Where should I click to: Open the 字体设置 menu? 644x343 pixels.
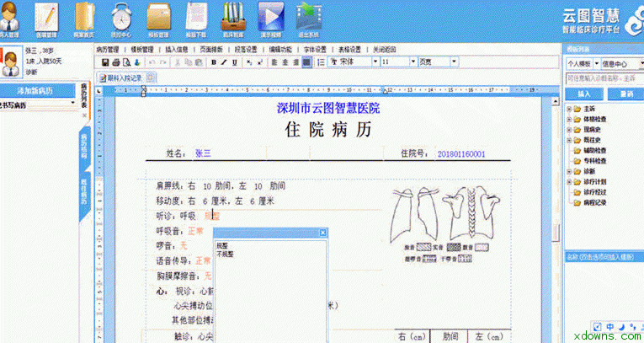point(315,50)
